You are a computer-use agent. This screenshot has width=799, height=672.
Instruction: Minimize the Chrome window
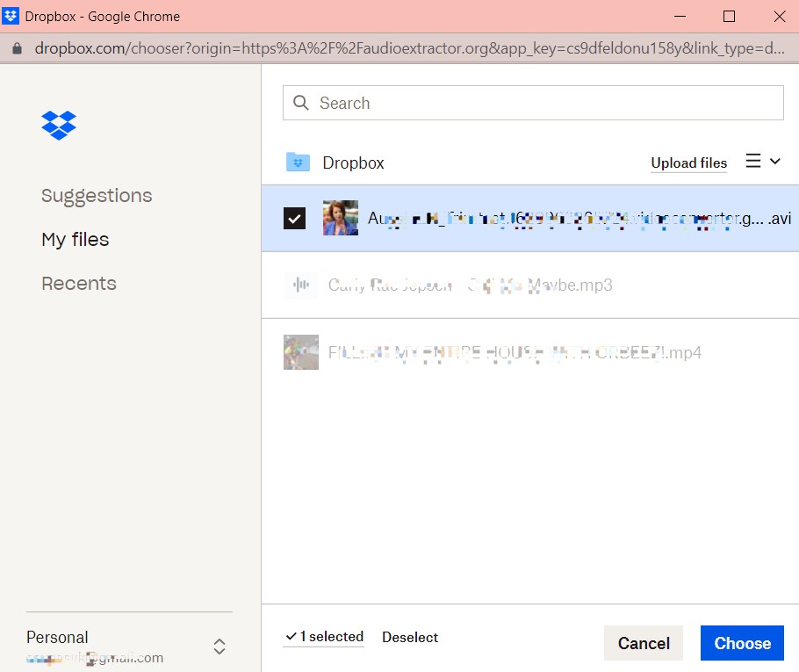click(x=680, y=17)
